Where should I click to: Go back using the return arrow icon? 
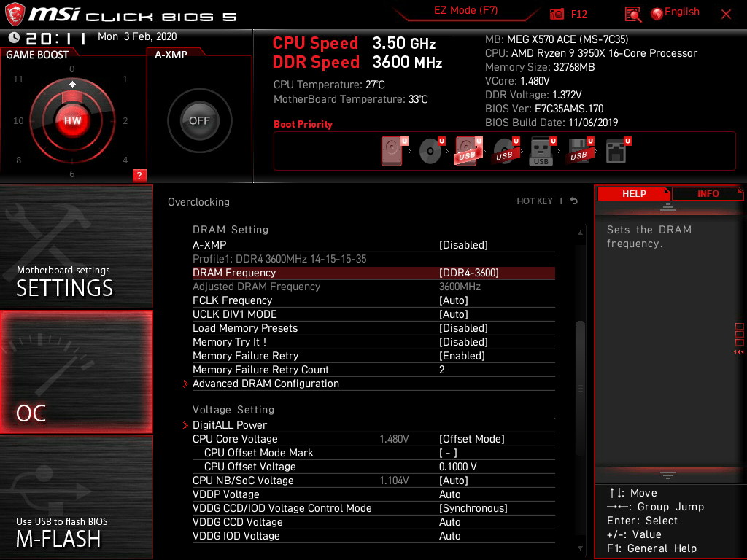point(574,201)
